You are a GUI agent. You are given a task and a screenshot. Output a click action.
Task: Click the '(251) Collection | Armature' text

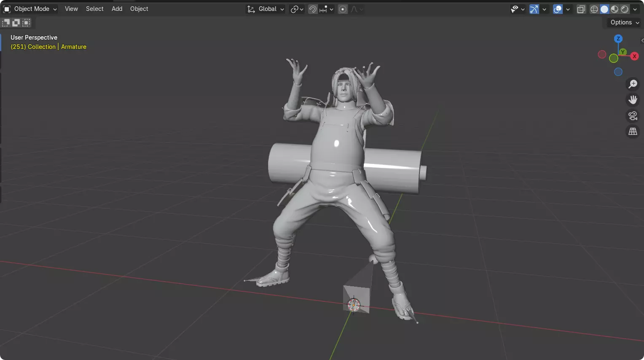point(48,47)
